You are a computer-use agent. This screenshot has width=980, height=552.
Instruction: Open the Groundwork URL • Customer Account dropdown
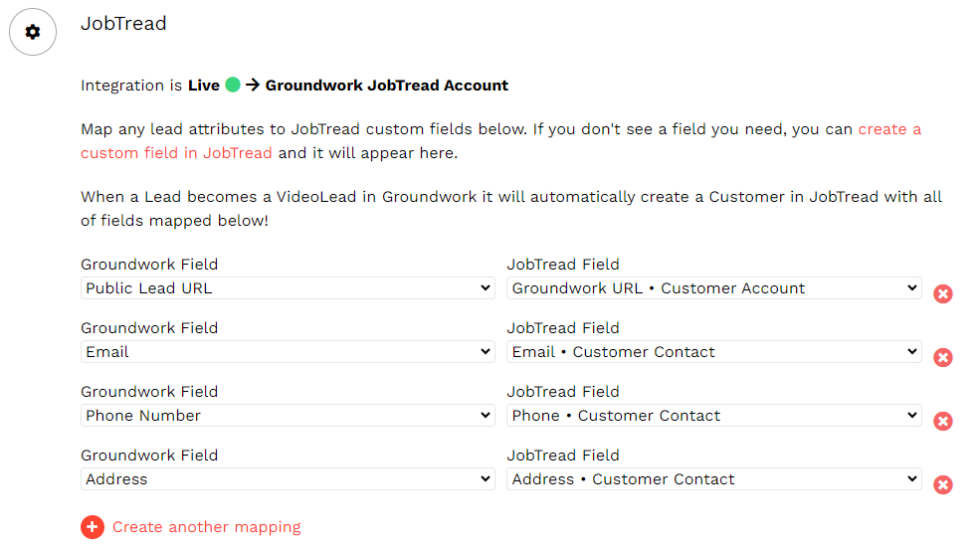point(713,288)
